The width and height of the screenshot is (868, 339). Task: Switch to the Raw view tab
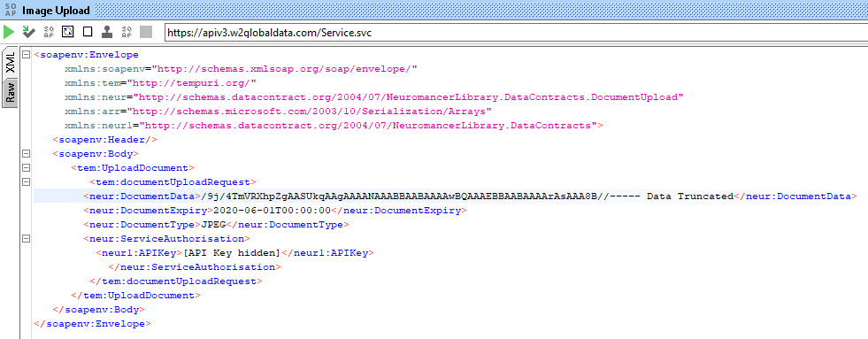[10, 93]
